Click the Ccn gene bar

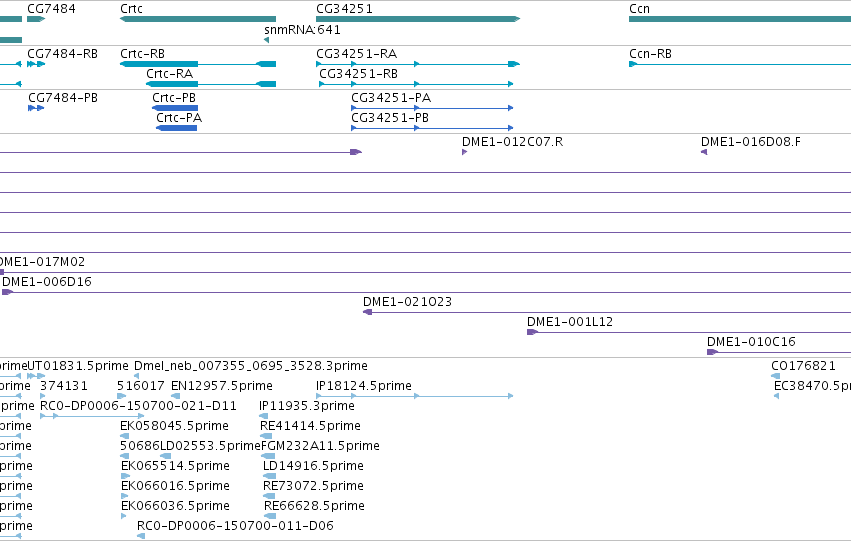click(740, 19)
